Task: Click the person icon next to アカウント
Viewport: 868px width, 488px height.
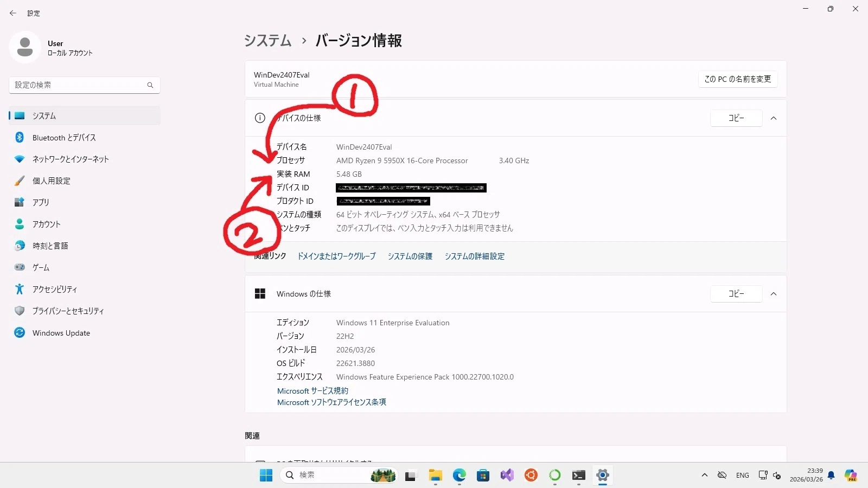Action: [20, 224]
